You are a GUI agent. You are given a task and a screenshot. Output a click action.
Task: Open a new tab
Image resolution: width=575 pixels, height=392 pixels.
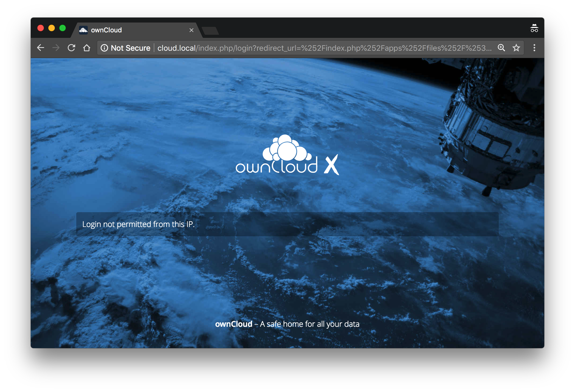[210, 31]
